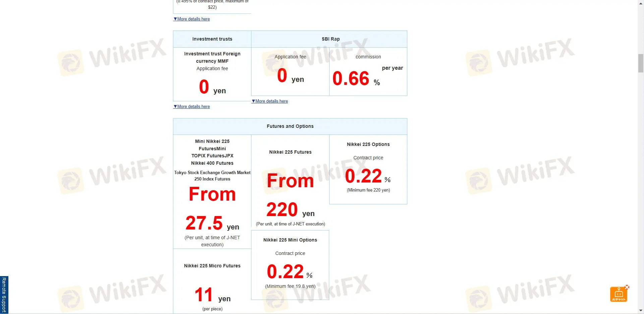Click the 11 yen fee value
644x314 pixels.
tap(212, 295)
